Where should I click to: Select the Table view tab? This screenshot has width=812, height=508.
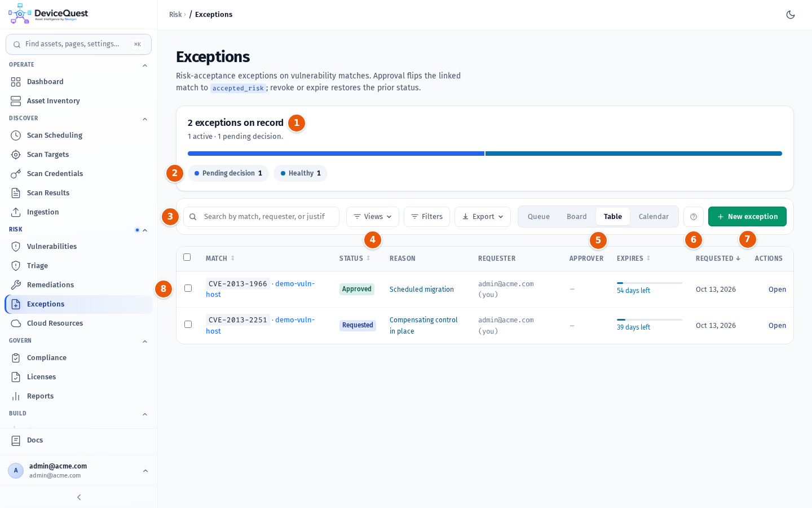pos(613,217)
